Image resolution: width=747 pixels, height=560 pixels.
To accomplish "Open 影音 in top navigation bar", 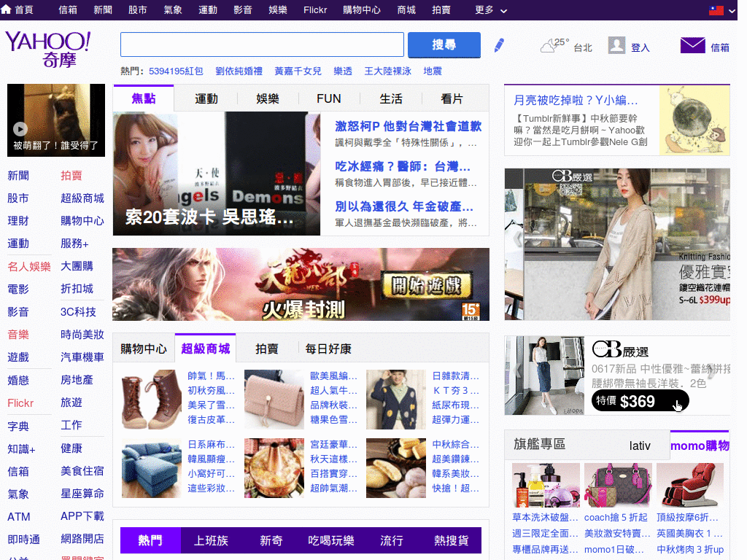I will tap(242, 10).
